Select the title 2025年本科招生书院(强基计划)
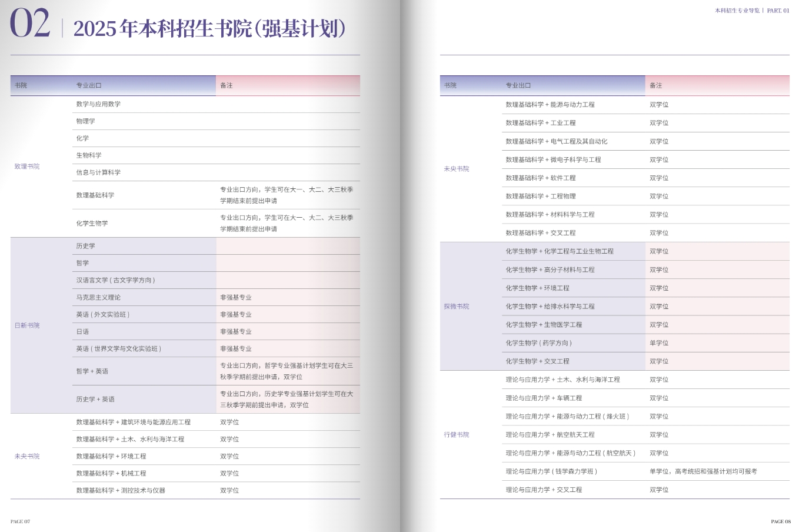This screenshot has width=809, height=532. 209,27
